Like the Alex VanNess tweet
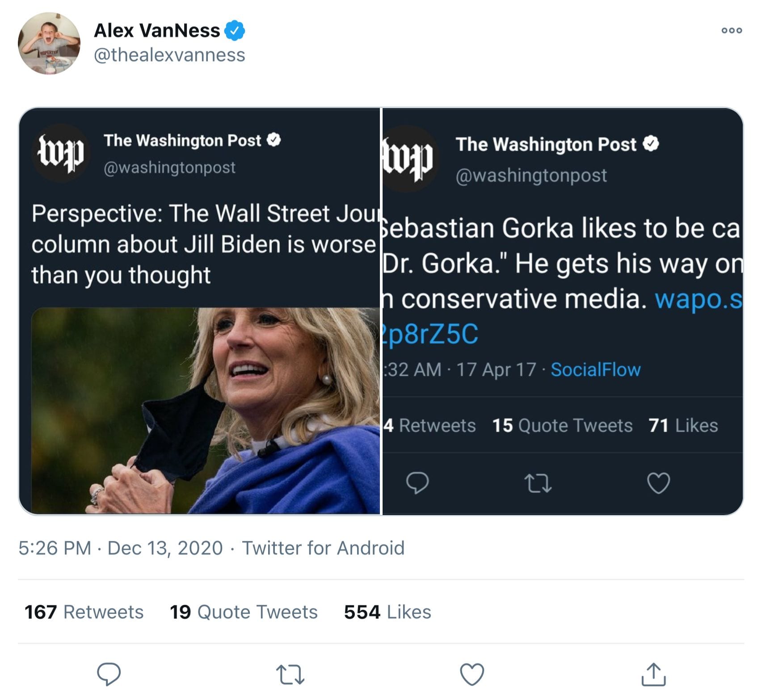Viewport: 762px width, 700px height. pyautogui.click(x=472, y=674)
